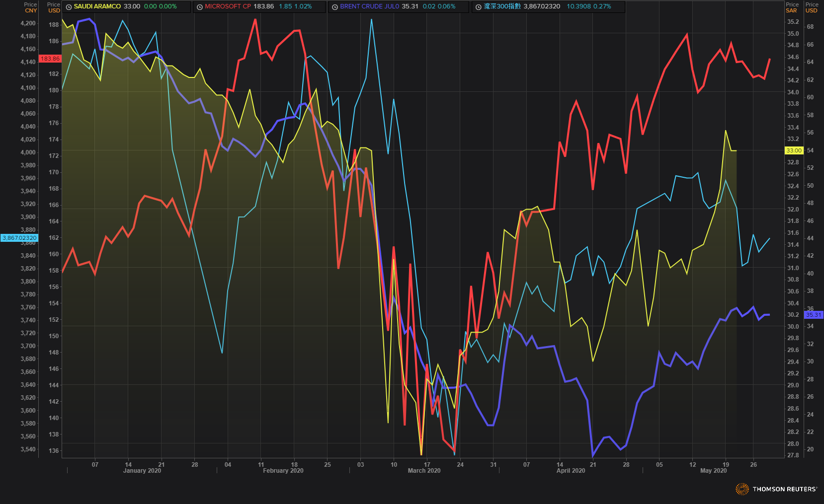Click Saudi Aramco last price 33.00 in legend
Screen dimensions: 824x504
point(132,6)
